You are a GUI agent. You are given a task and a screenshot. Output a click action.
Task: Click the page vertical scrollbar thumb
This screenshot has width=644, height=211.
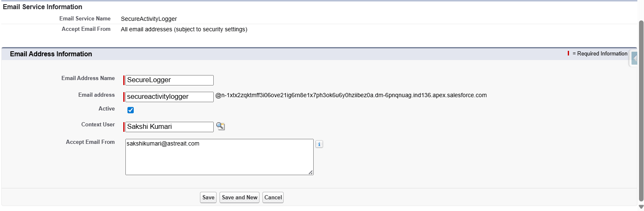tap(641, 111)
